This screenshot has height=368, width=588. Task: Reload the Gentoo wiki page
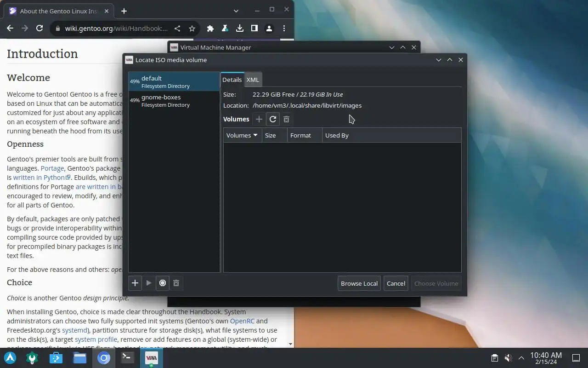(40, 29)
